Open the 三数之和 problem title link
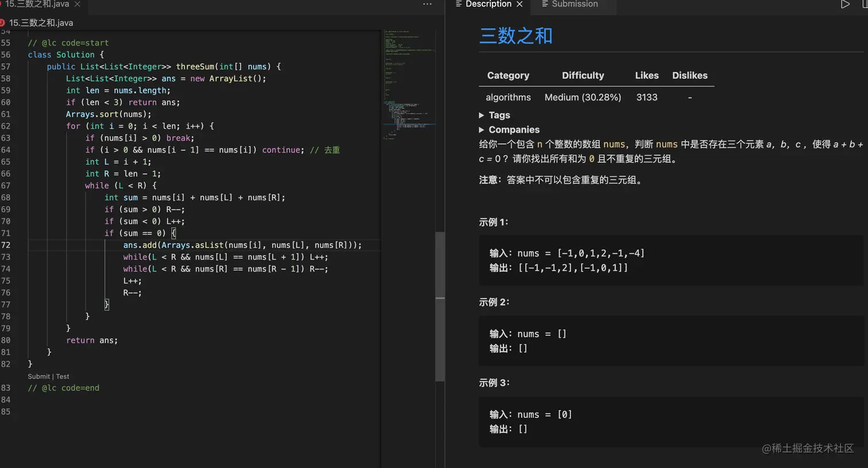The width and height of the screenshot is (868, 468). click(516, 36)
